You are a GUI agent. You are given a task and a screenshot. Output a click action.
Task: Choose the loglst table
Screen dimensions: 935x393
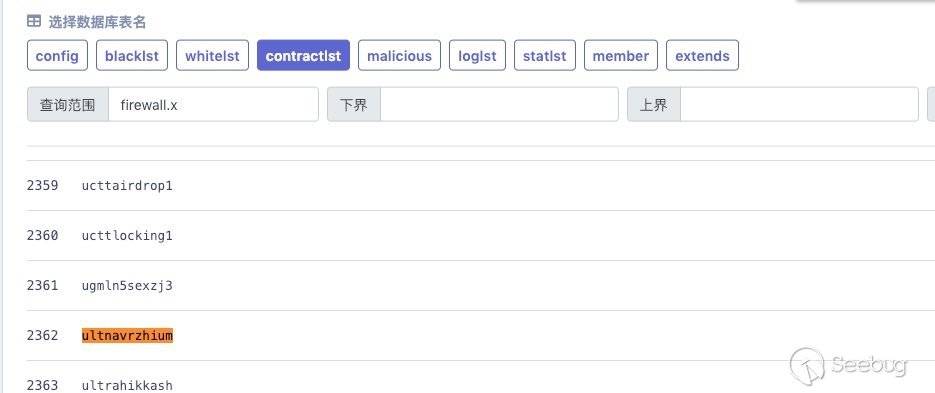477,55
